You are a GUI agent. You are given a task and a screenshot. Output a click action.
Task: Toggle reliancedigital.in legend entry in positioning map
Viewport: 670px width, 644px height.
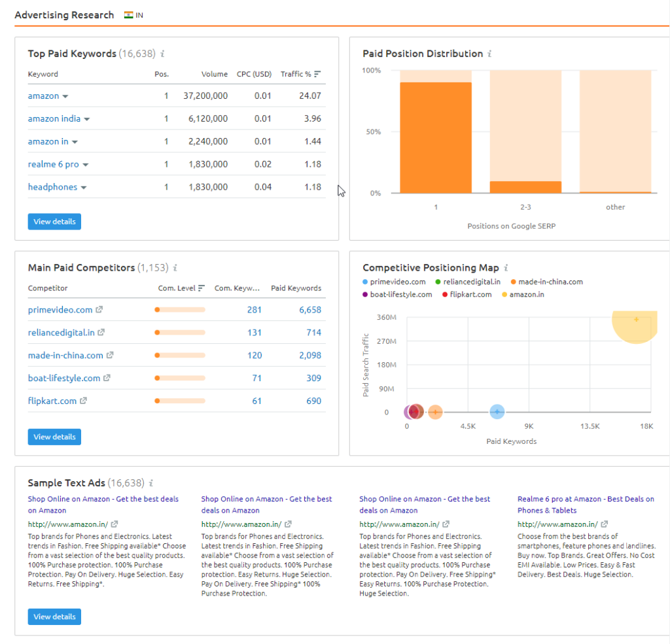click(468, 282)
